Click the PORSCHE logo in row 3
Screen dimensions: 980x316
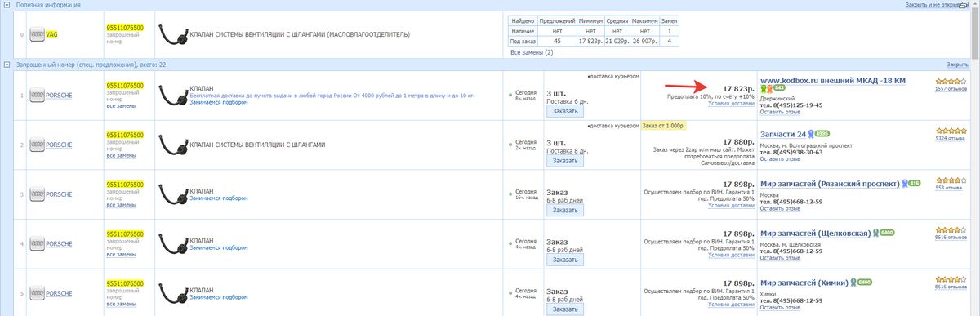click(37, 194)
